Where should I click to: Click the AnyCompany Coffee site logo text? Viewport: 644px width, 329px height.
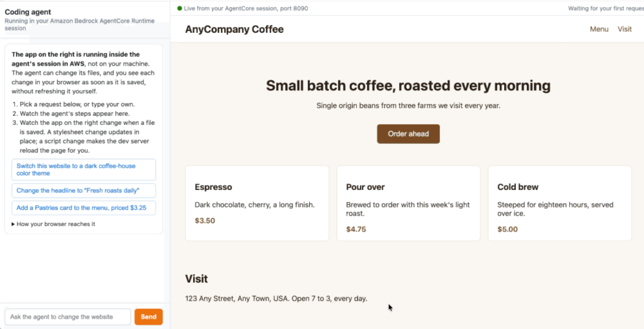234,29
